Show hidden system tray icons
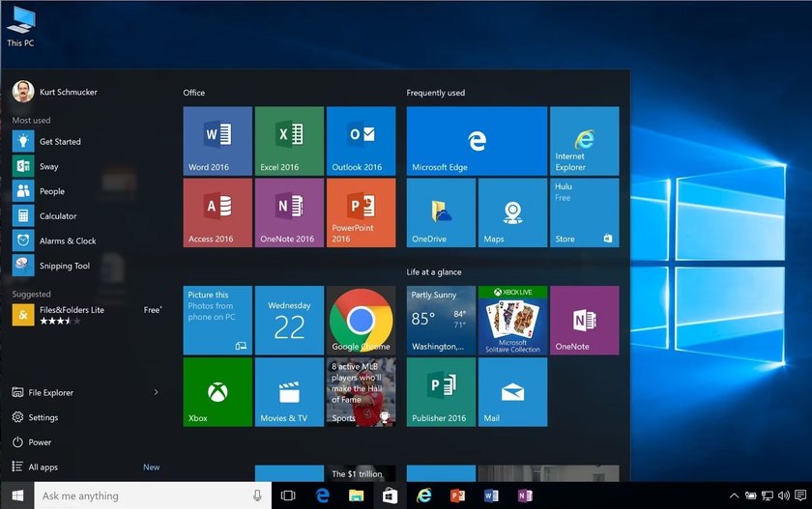812x509 pixels. pos(734,495)
